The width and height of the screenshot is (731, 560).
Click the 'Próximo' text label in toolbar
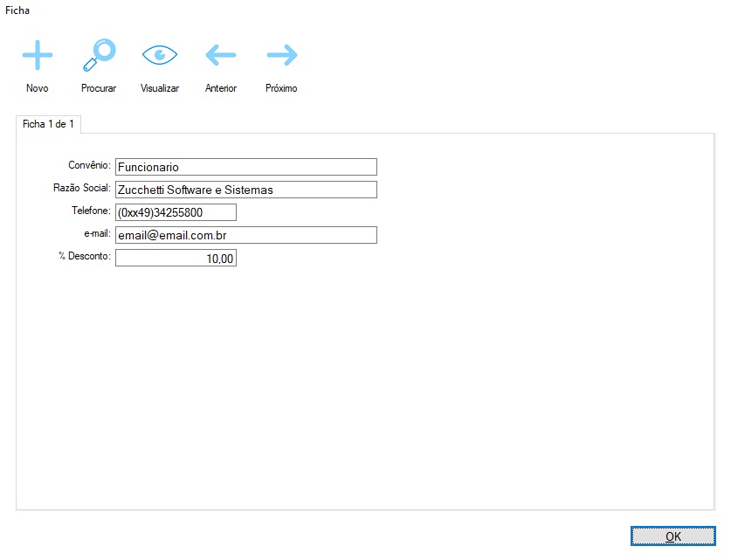tap(281, 88)
